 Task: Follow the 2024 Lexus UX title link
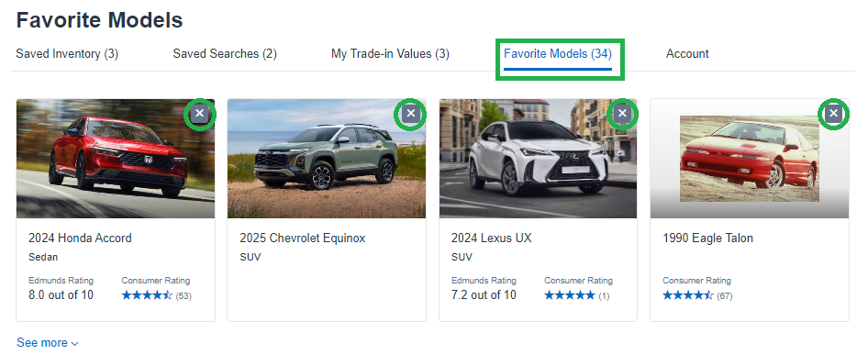tap(492, 239)
